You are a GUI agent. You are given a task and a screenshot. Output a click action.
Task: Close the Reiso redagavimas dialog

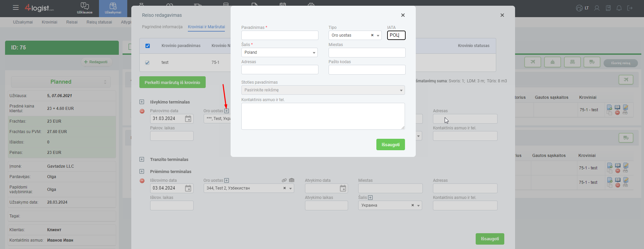point(502,15)
